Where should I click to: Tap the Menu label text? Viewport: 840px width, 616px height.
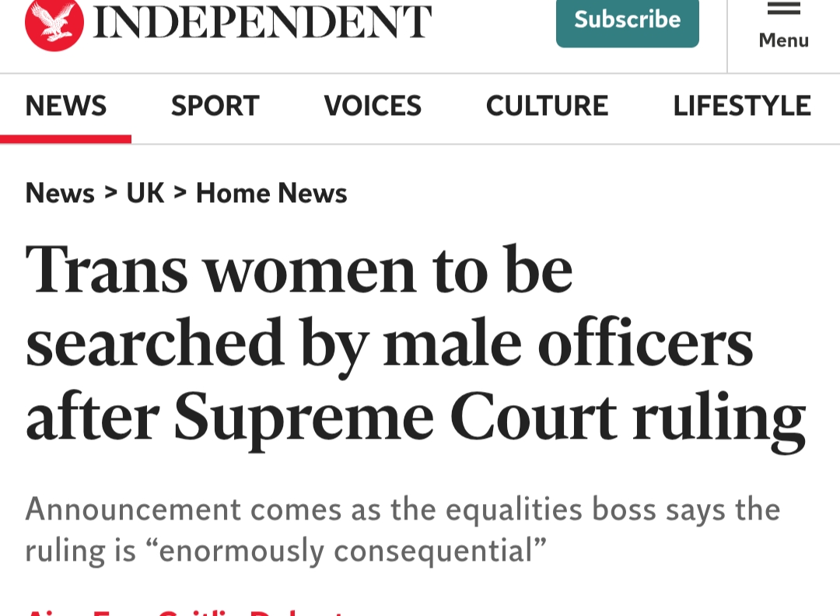tap(783, 40)
